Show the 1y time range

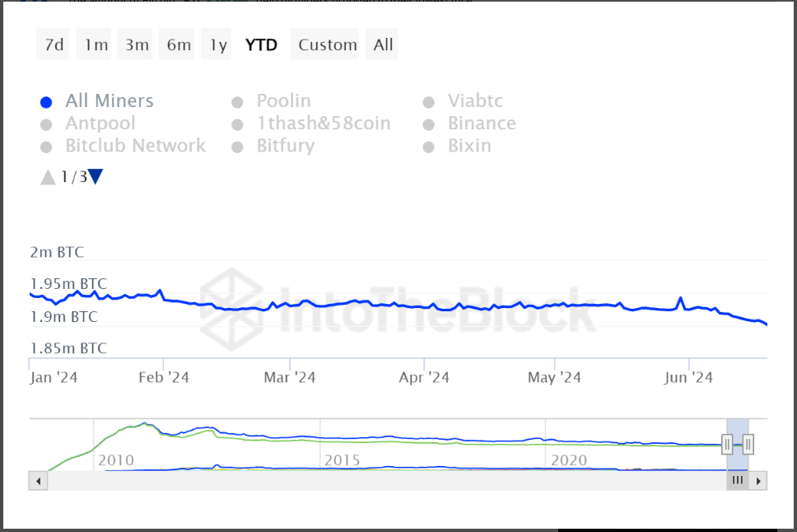(x=217, y=44)
